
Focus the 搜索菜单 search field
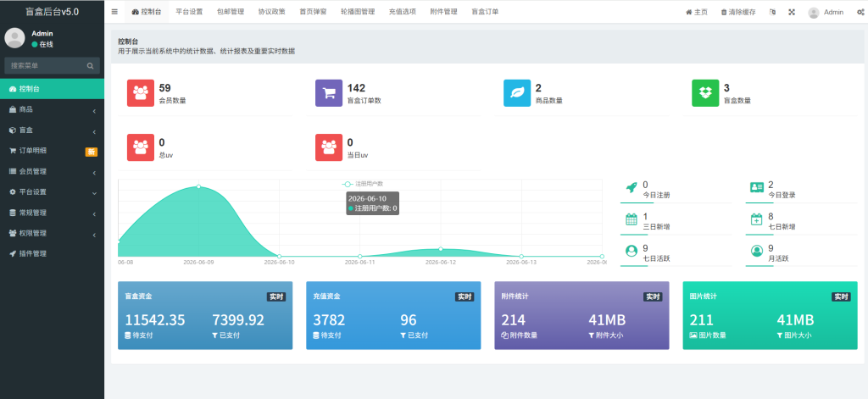pos(52,65)
